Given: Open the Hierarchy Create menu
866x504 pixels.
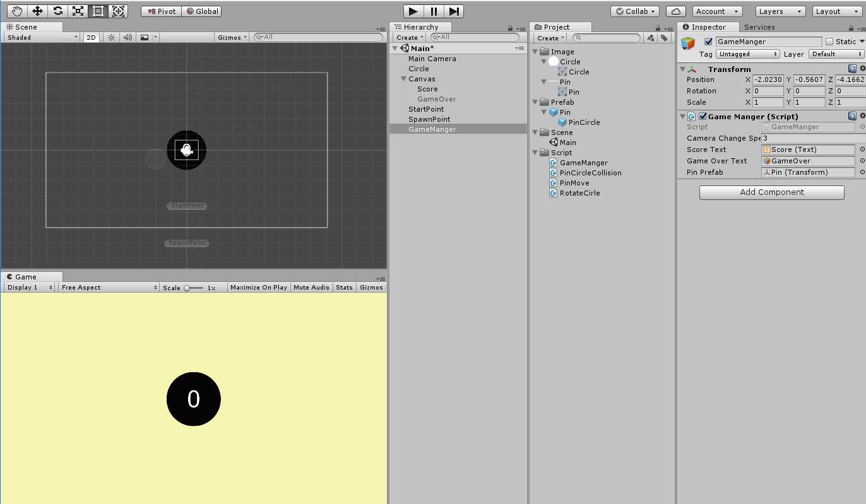Looking at the screenshot, I should (410, 37).
